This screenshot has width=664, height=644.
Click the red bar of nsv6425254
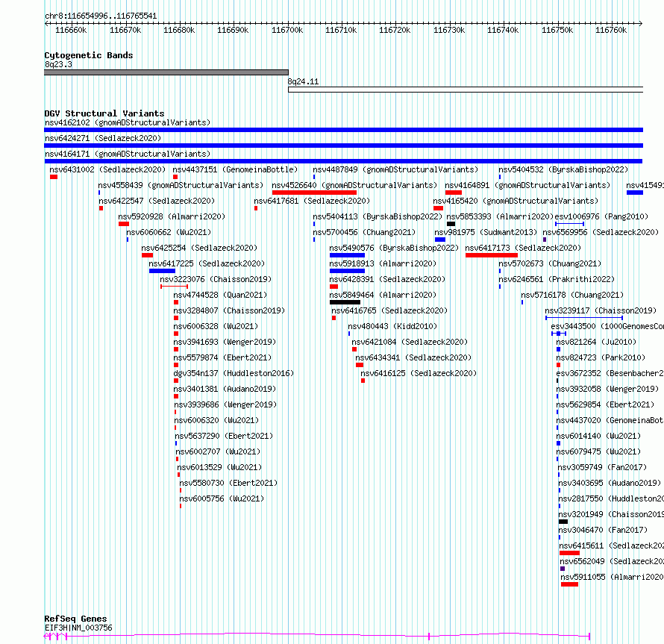[x=147, y=255]
